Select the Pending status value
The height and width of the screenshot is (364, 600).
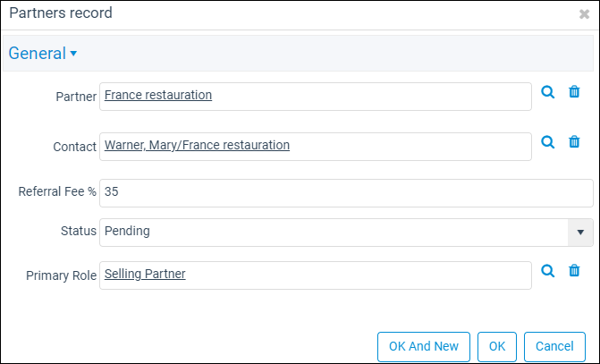coord(127,231)
